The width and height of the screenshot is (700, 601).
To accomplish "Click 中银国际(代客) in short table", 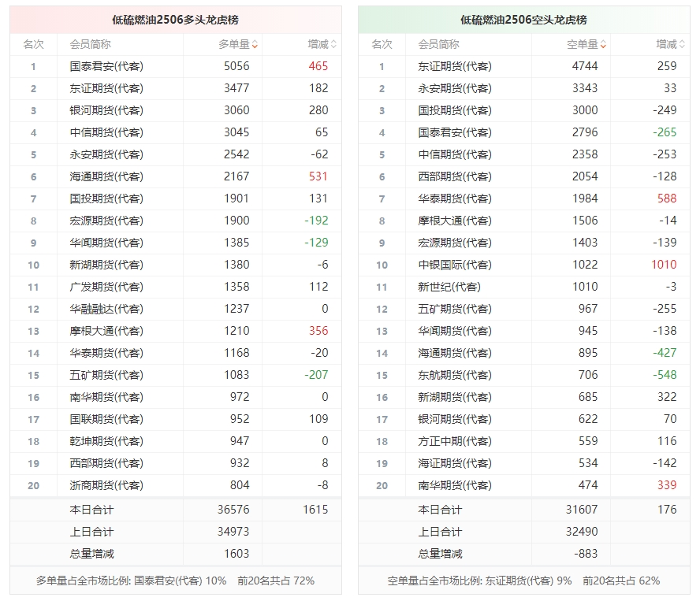I will [x=455, y=265].
